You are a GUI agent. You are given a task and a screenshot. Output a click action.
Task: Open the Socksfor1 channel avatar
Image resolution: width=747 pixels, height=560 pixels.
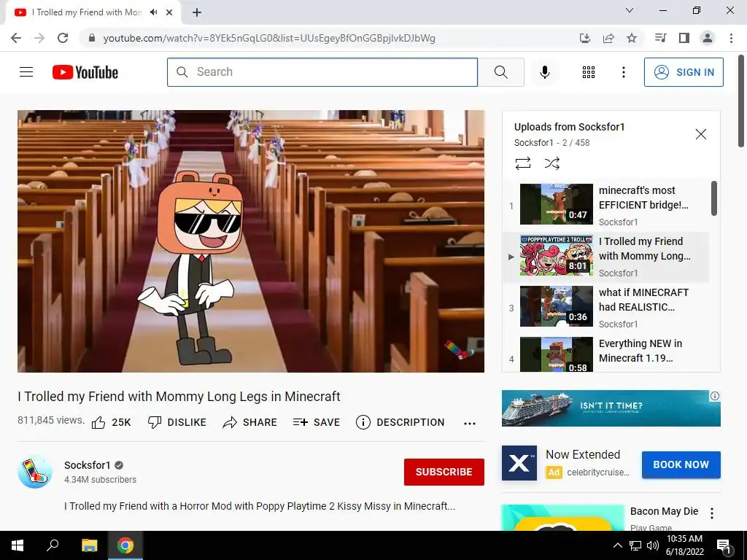tap(35, 472)
